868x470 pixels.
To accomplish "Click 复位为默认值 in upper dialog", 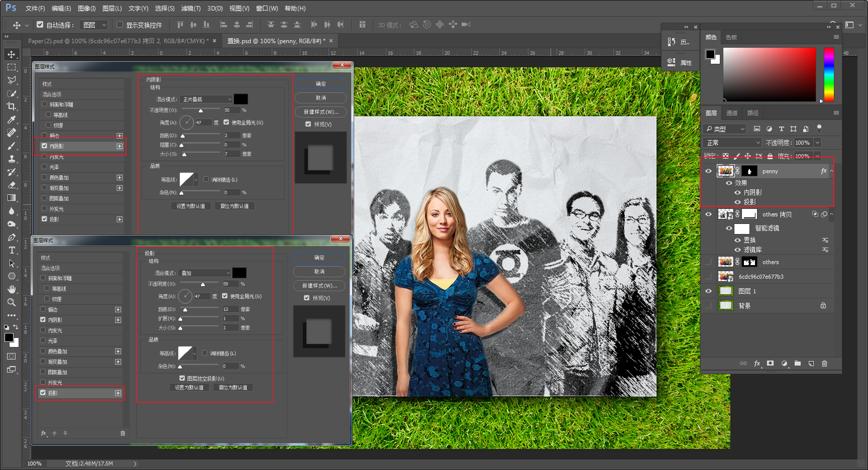I will coord(235,206).
